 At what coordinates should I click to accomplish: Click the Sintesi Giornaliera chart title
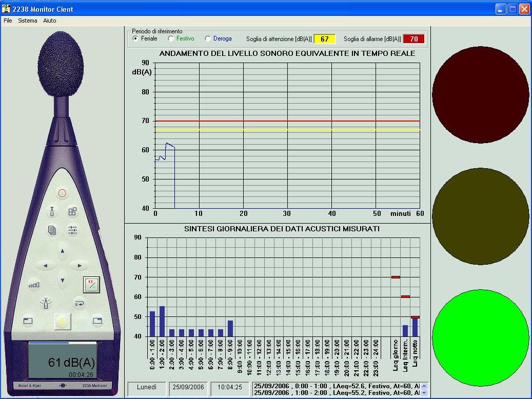(x=282, y=229)
